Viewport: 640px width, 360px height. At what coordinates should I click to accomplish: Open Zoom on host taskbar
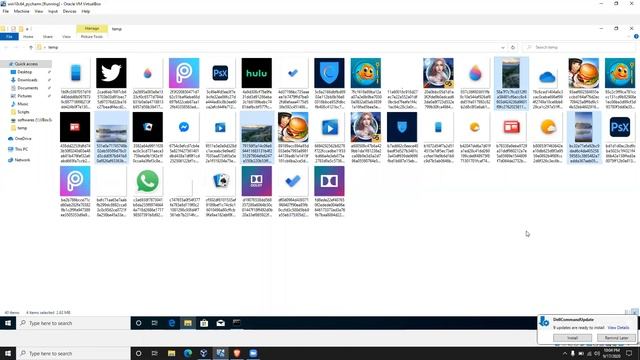pyautogui.click(x=253, y=353)
